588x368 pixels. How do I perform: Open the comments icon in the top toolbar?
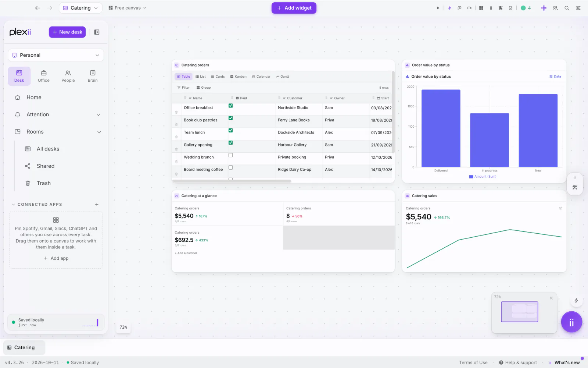tap(459, 8)
